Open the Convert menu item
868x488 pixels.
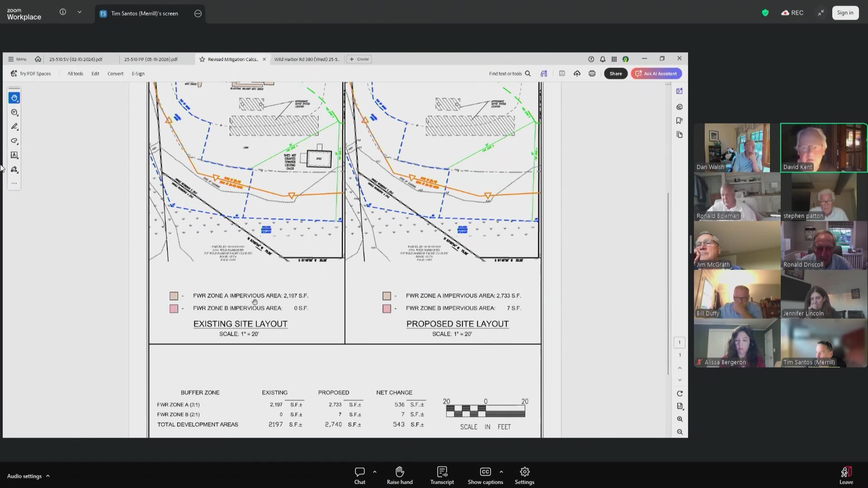(115, 74)
